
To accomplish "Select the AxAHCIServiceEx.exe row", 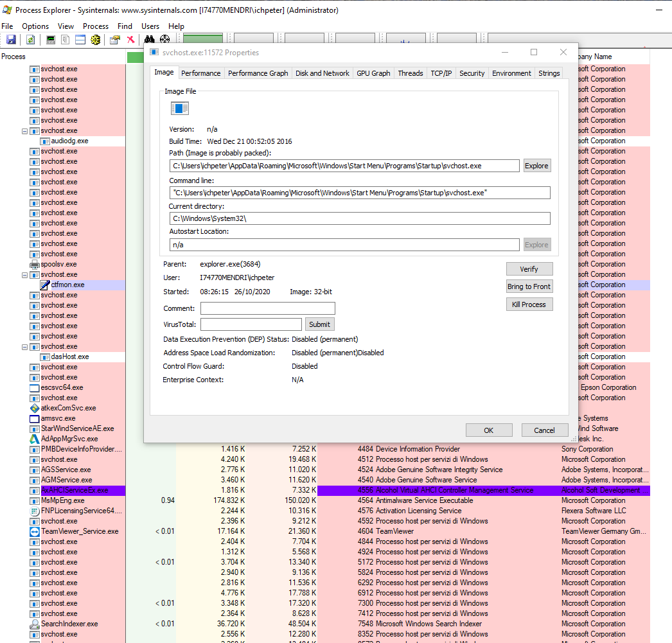I will pyautogui.click(x=325, y=491).
